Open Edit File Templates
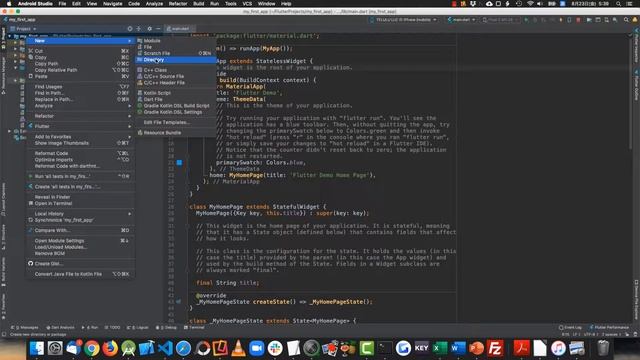640x360 pixels. (176, 122)
